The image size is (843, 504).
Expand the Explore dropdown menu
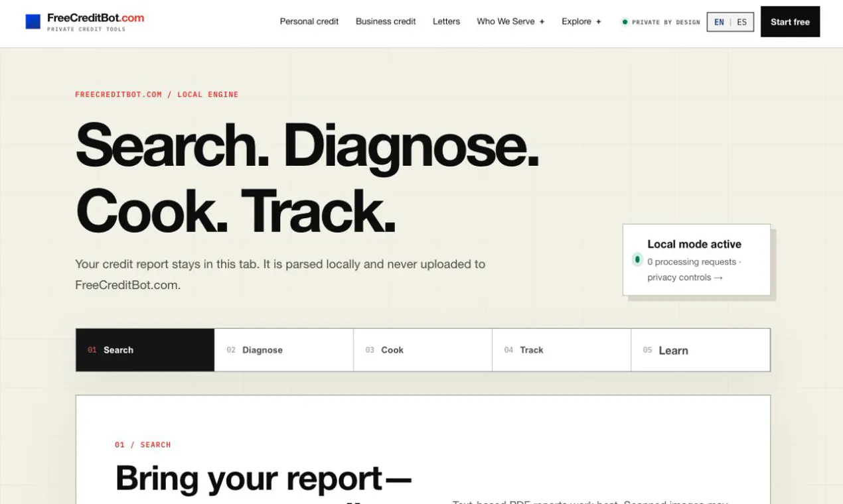[581, 21]
